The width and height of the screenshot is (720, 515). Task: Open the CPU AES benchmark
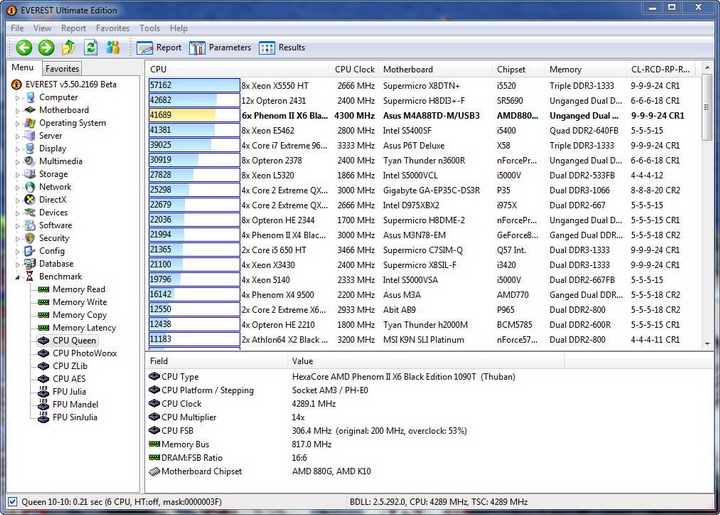[62, 379]
